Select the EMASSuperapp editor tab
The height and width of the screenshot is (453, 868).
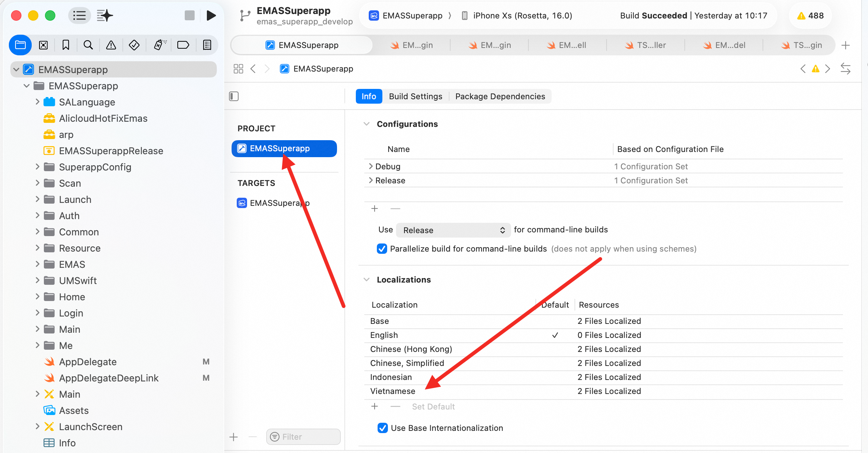(302, 45)
